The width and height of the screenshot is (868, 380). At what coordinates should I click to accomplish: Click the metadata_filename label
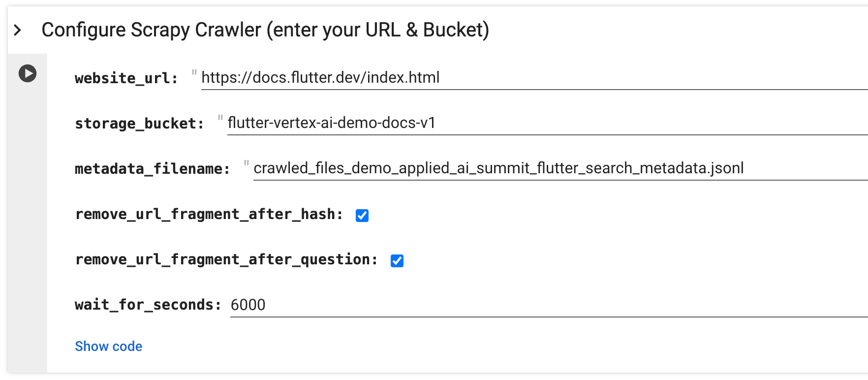click(152, 169)
